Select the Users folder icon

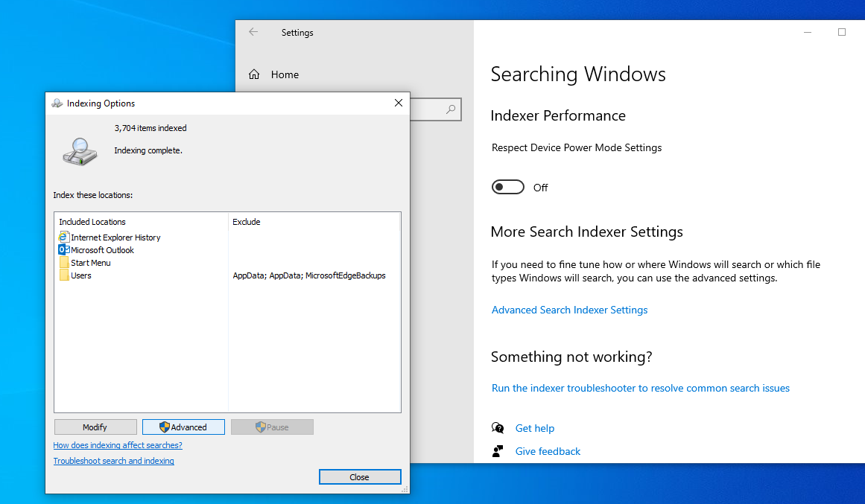[x=64, y=275]
